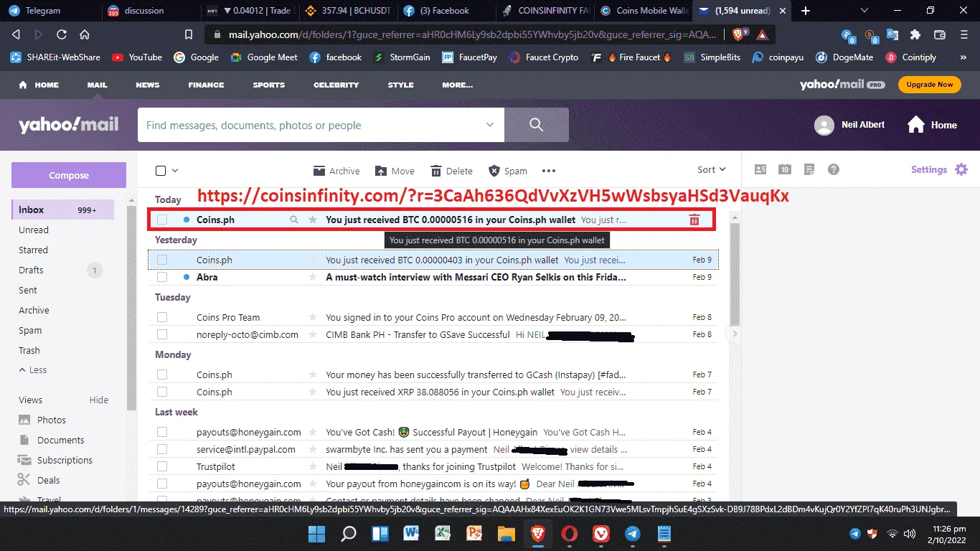Tick the select-all messages checkbox
This screenshot has height=551, width=980.
coord(161,171)
